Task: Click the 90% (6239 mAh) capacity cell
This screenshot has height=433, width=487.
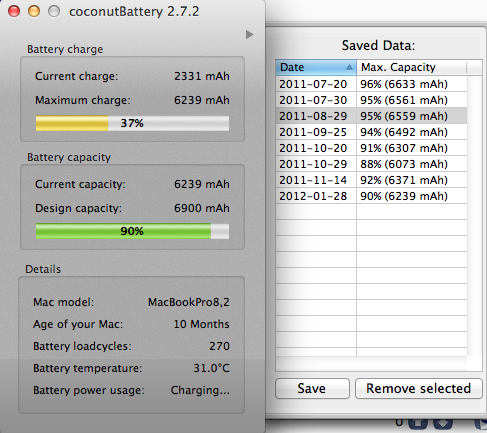Action: [x=412, y=196]
